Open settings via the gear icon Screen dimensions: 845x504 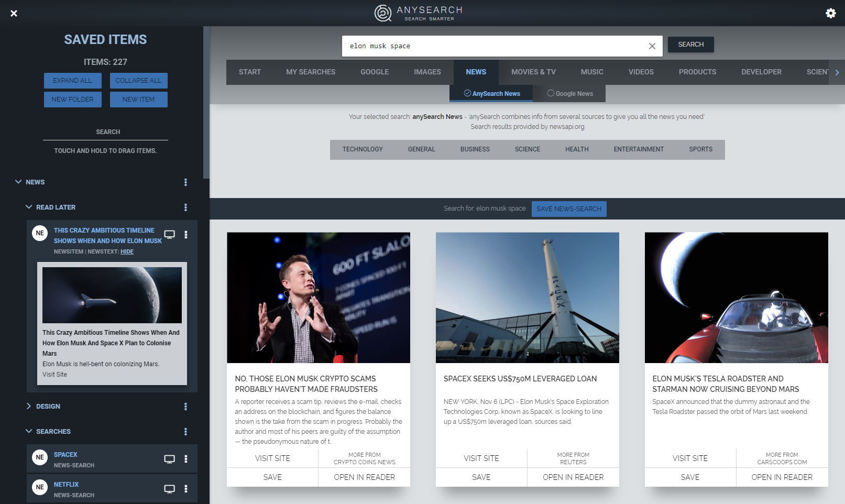pyautogui.click(x=831, y=13)
